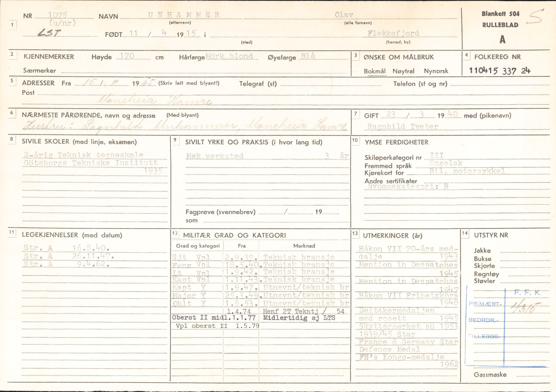
Task: Click the Major Y 25.3.49 row
Action: [260, 295]
